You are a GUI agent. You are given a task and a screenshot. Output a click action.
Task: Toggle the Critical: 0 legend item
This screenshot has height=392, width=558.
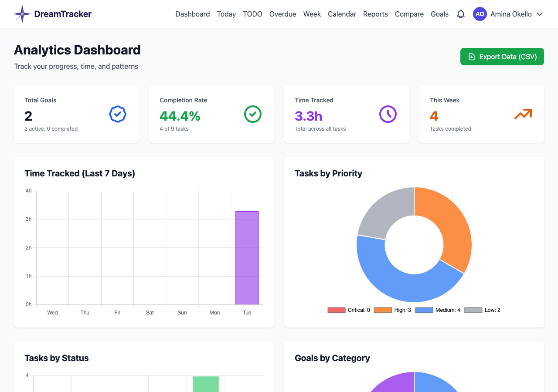pos(349,310)
